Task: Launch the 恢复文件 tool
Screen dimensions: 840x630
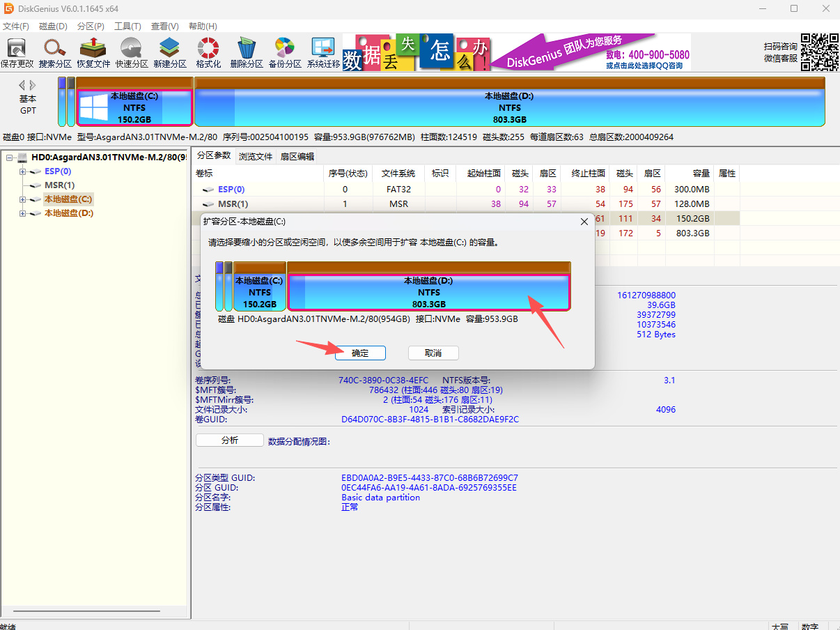Action: (x=93, y=52)
